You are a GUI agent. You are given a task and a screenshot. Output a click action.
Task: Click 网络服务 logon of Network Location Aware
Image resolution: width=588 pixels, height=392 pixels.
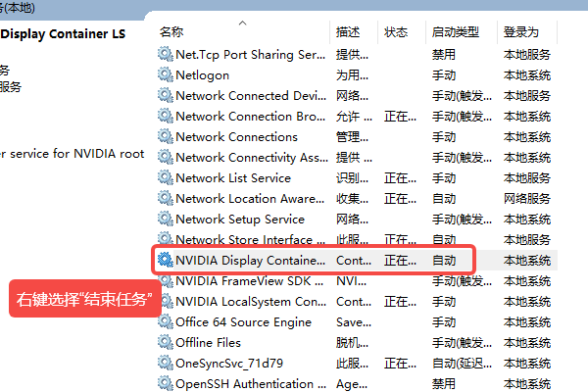click(x=527, y=198)
